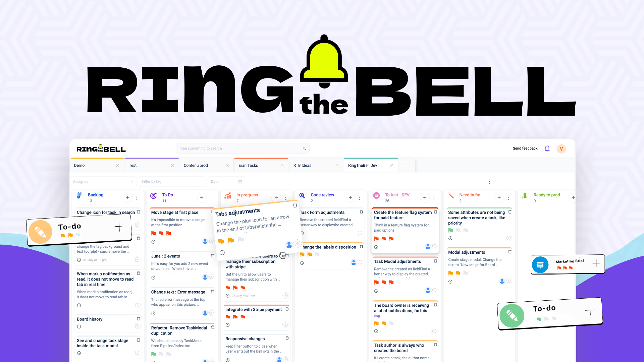Screen dimensions: 644x362
Task: Click the plus button on Marketing Brief board
Action: [597, 262]
